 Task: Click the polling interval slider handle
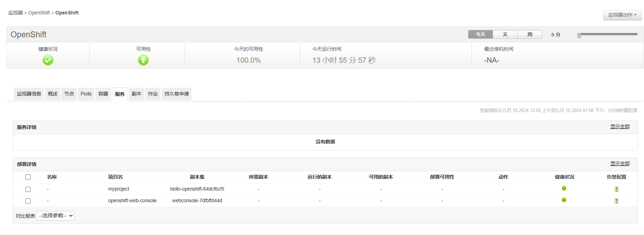pos(579,35)
